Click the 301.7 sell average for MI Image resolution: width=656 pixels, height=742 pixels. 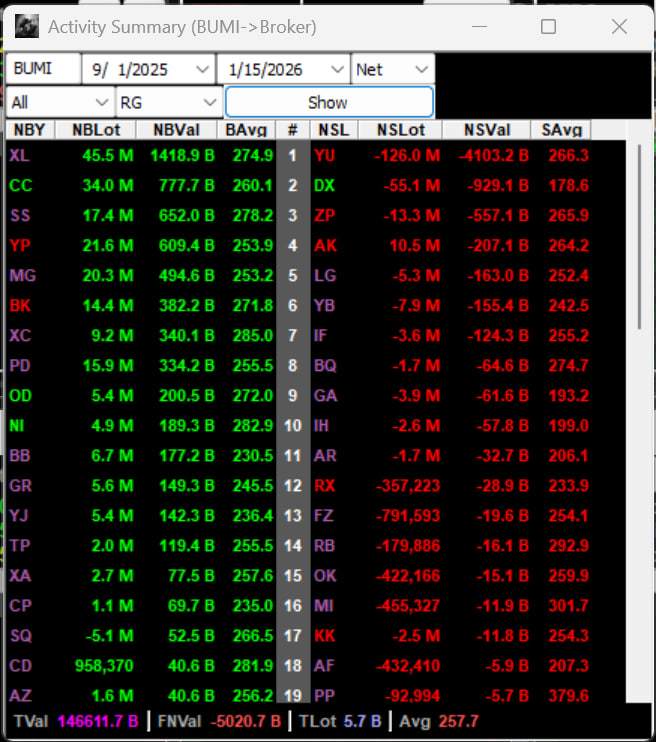pyautogui.click(x=568, y=605)
